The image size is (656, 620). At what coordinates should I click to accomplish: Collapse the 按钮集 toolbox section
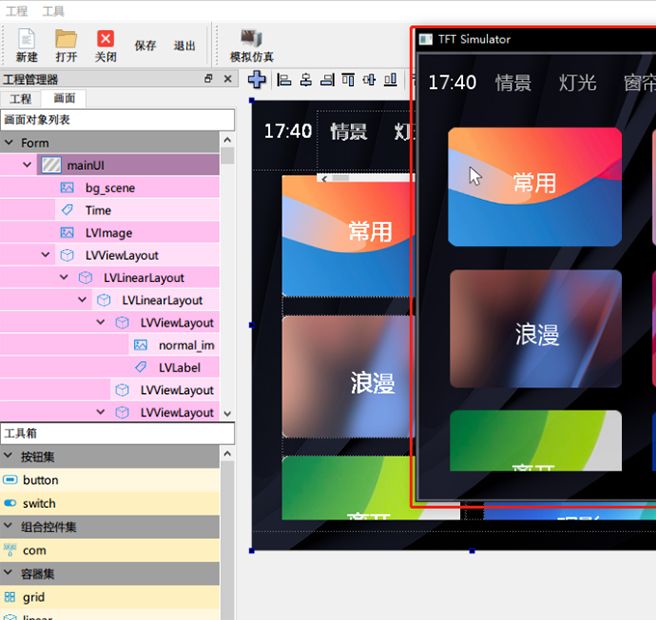click(x=8, y=457)
